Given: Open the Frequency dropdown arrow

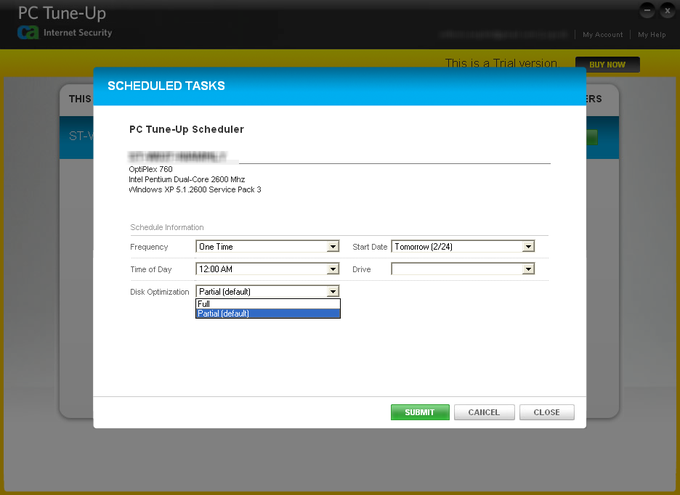Looking at the screenshot, I should coord(333,247).
